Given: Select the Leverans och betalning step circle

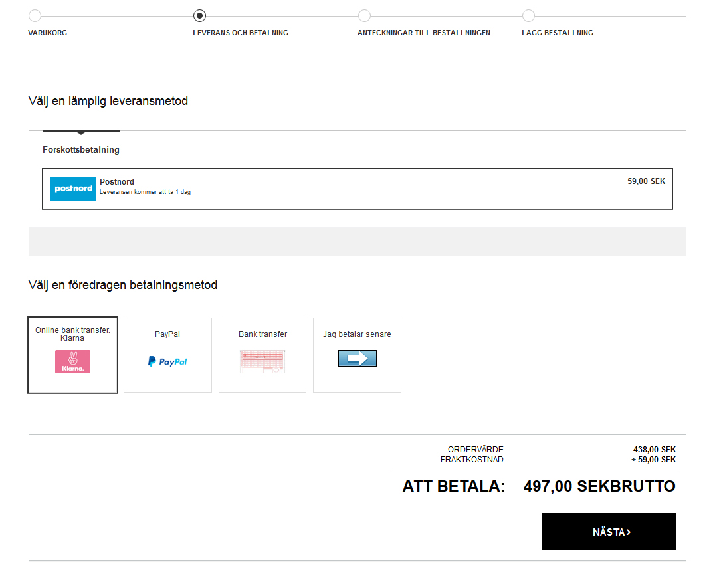Looking at the screenshot, I should click(199, 16).
